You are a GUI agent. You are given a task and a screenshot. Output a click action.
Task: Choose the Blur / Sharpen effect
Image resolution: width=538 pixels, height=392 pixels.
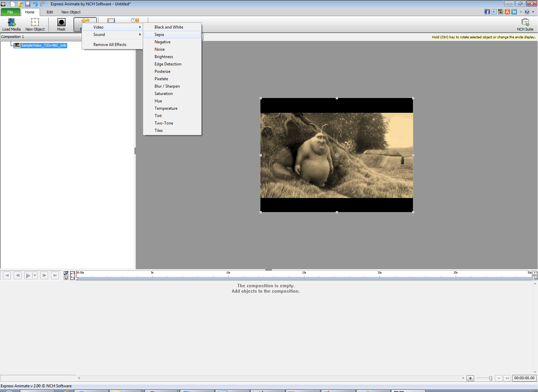(172, 86)
